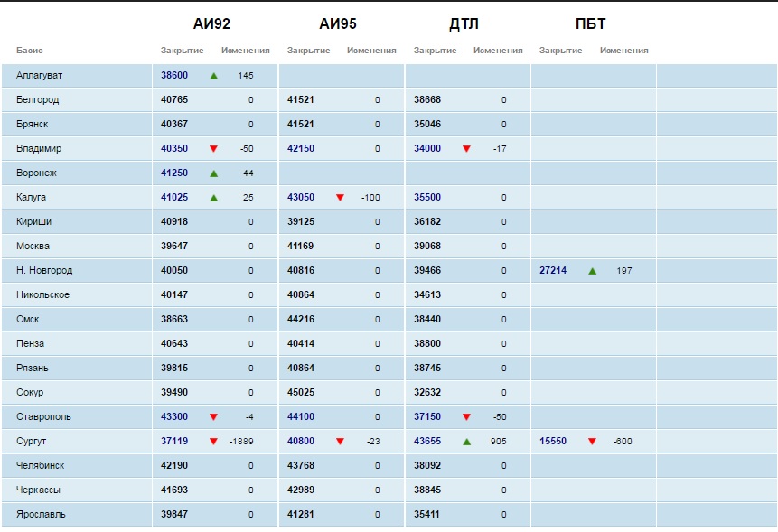Open the 27214 ПБТ price for Н. Новгород
This screenshot has height=532, width=778.
(x=553, y=270)
